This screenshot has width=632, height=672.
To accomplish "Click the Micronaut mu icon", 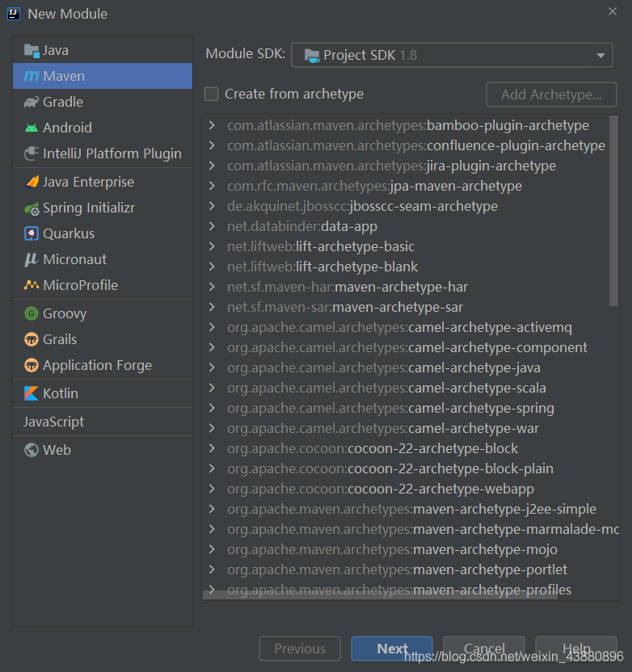I will click(32, 259).
